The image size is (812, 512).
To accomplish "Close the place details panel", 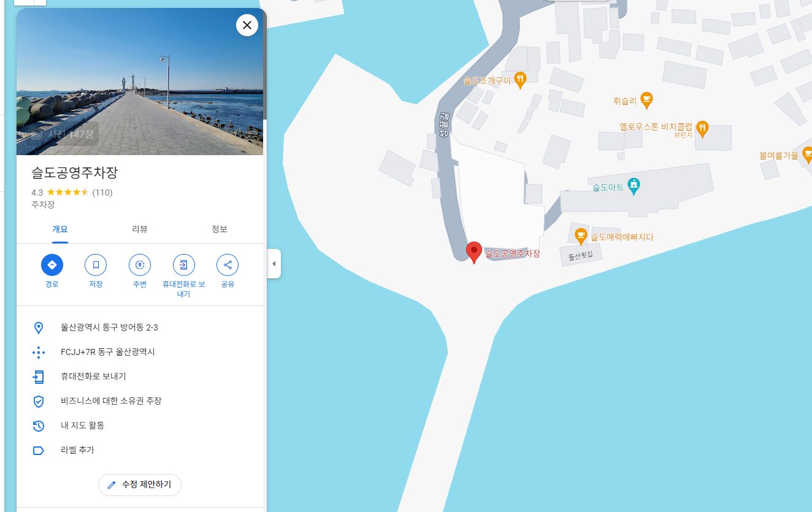I will point(247,25).
